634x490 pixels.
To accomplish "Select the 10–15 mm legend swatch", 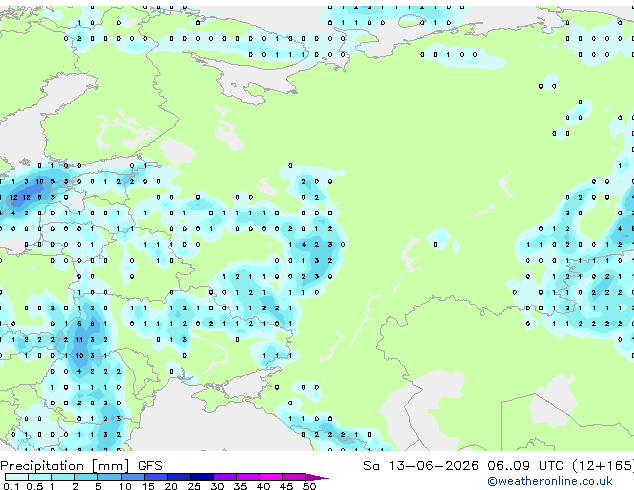I will click(132, 477).
